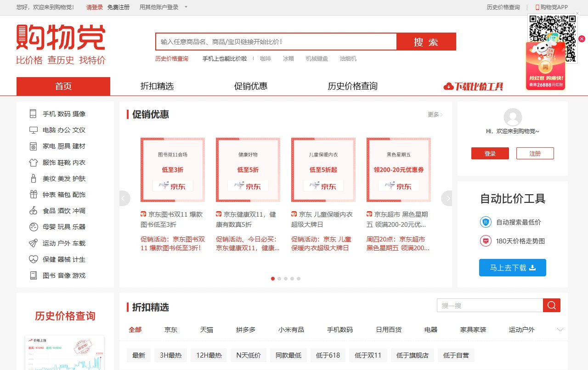The height and width of the screenshot is (370, 588).
Task: Click the book icon beside 图书 音像 游戏
Action: [33, 275]
